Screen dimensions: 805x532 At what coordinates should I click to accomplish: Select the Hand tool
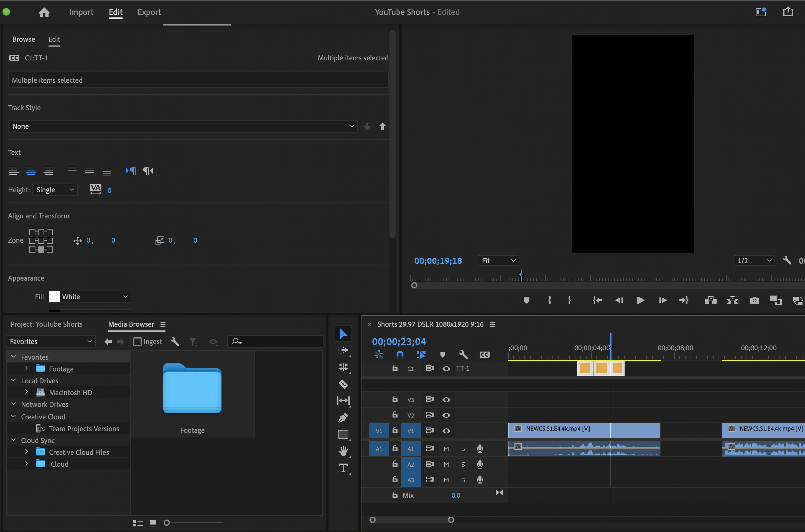click(343, 451)
